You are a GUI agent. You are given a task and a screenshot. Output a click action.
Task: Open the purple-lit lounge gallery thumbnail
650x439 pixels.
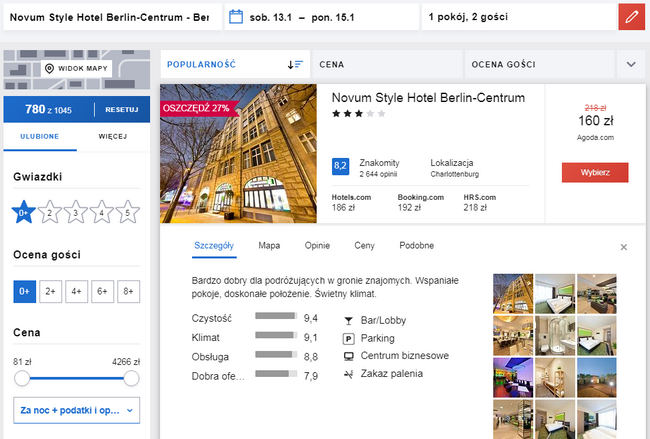513,378
